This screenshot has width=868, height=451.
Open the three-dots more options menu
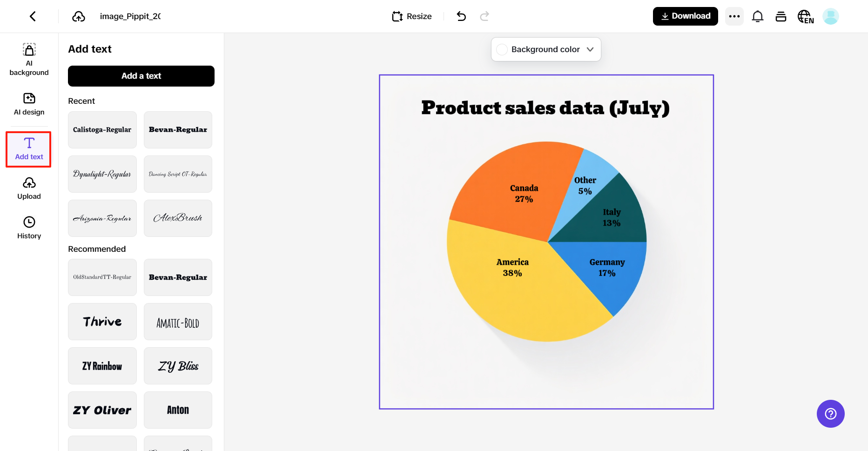click(x=734, y=16)
